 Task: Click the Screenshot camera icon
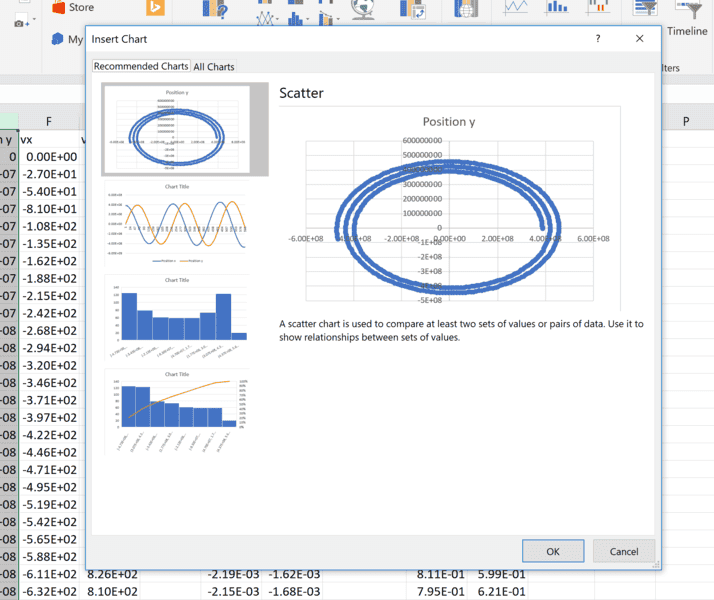(20, 23)
